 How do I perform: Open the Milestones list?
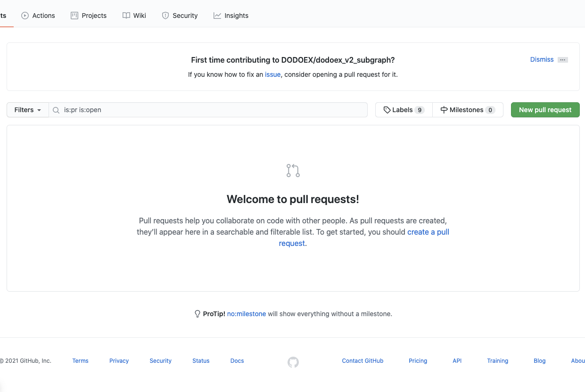468,110
